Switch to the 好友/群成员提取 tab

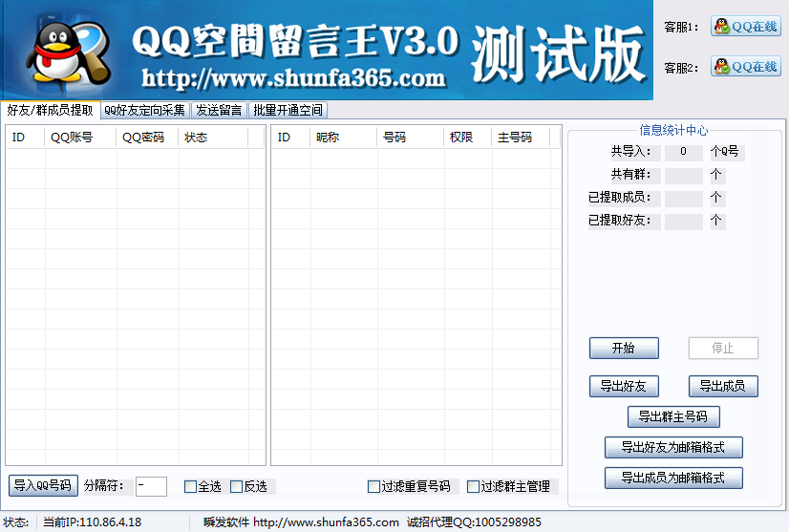coord(51,110)
